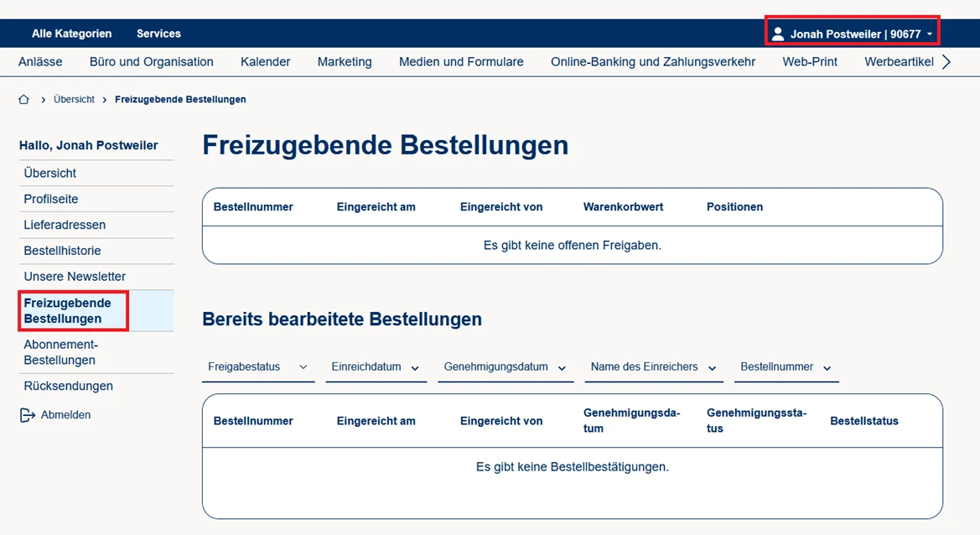The image size is (980, 535).
Task: Select Services in the top bar
Action: [x=158, y=34]
